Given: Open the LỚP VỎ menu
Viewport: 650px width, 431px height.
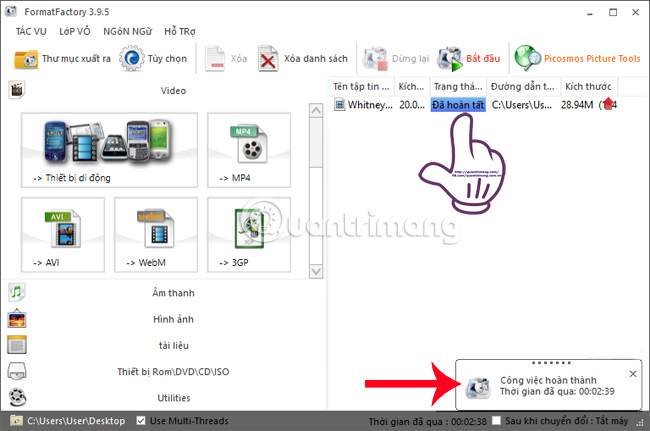Looking at the screenshot, I should click(x=75, y=31).
